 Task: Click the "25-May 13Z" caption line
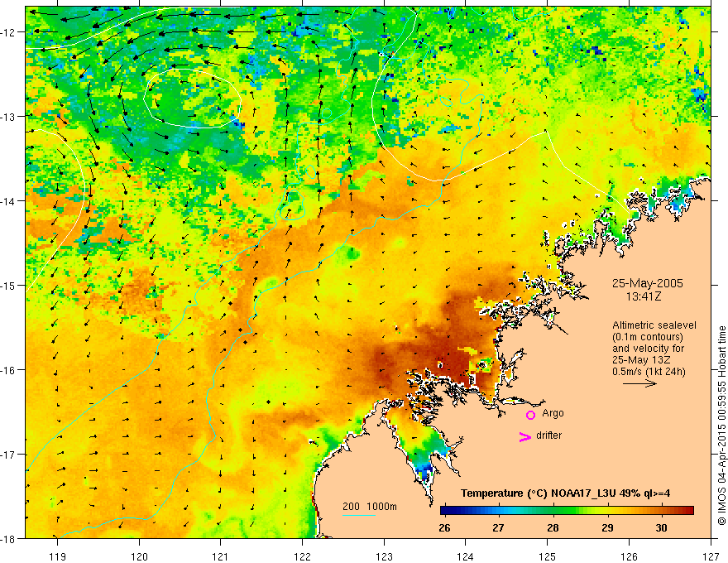point(640,360)
